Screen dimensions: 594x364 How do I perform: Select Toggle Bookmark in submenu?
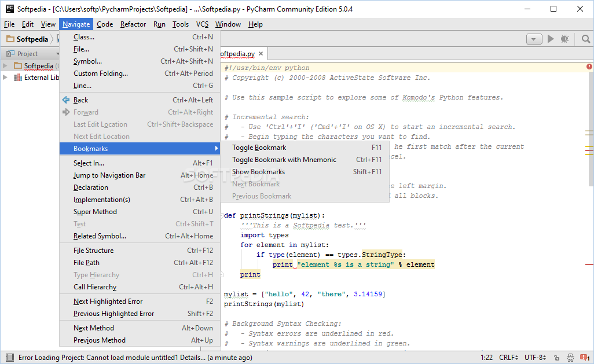click(x=305, y=148)
